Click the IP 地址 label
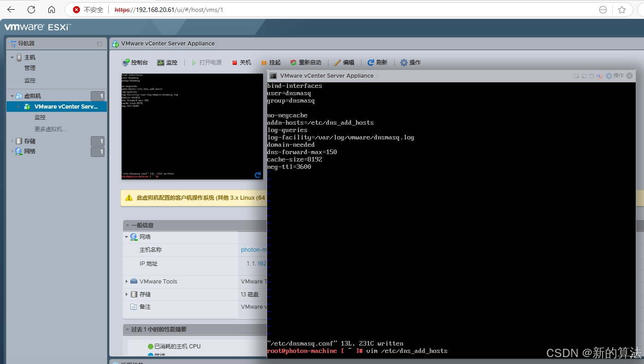 149,264
